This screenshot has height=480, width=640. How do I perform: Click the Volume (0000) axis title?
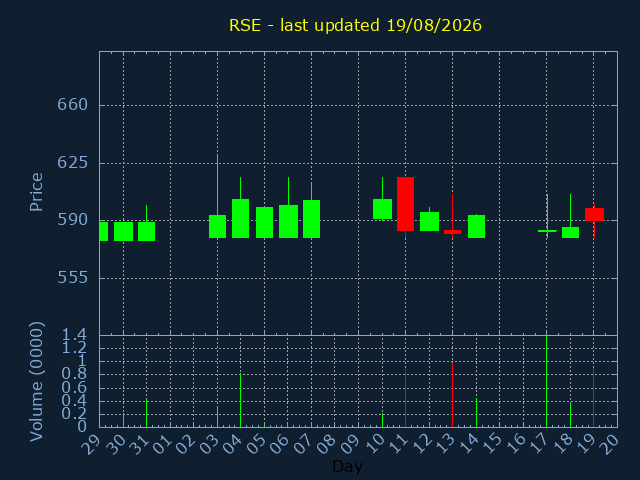(36, 382)
